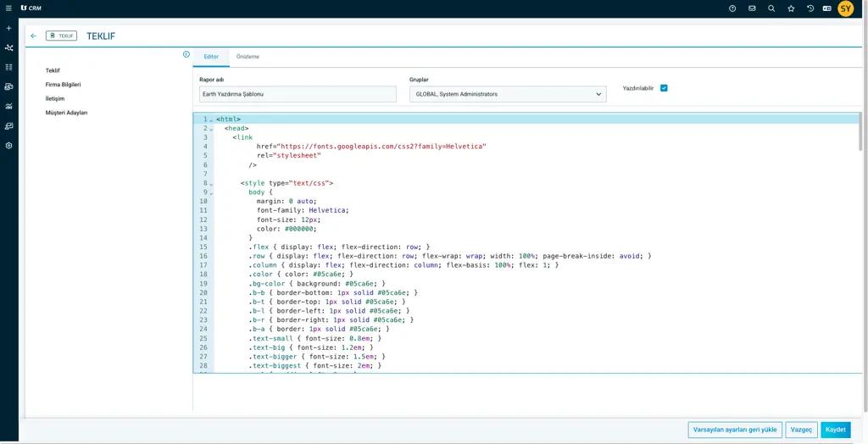Image resolution: width=868 pixels, height=444 pixels.
Task: Click the font-family: Helvetica code line
Action: click(303, 210)
